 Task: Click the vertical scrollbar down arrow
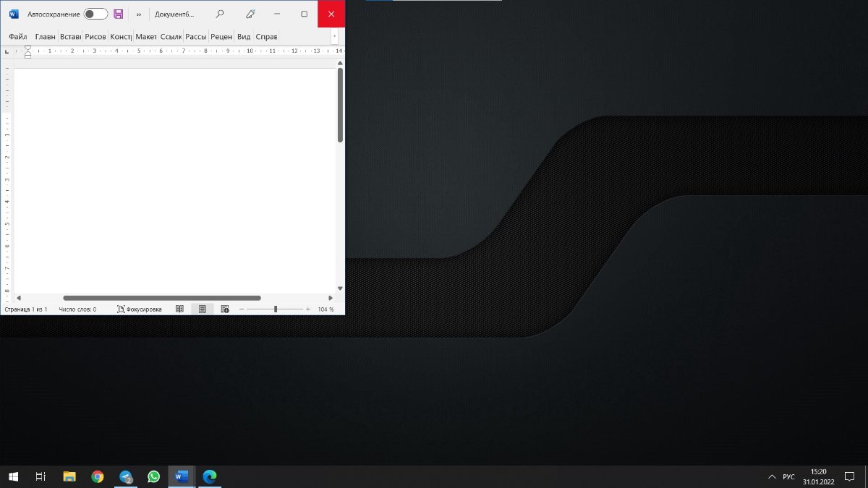tap(340, 288)
